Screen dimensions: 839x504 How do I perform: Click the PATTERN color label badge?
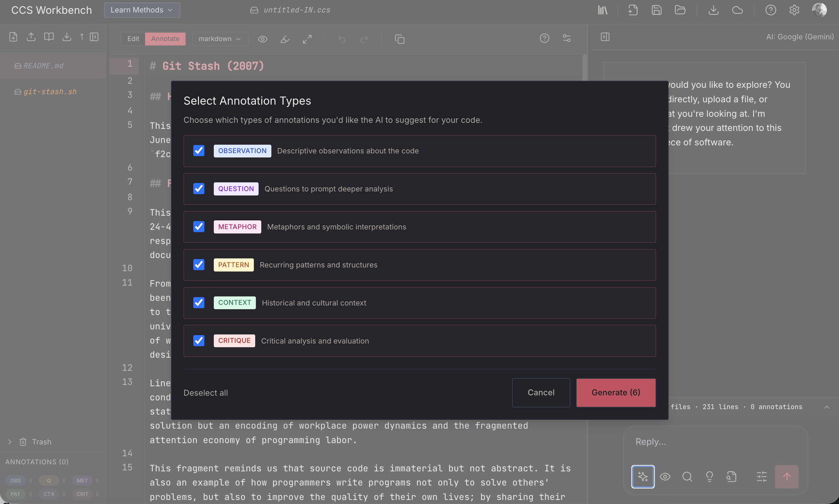233,264
